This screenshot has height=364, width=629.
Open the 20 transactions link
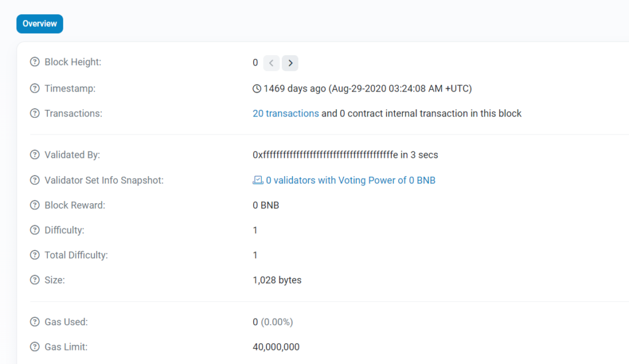click(286, 114)
